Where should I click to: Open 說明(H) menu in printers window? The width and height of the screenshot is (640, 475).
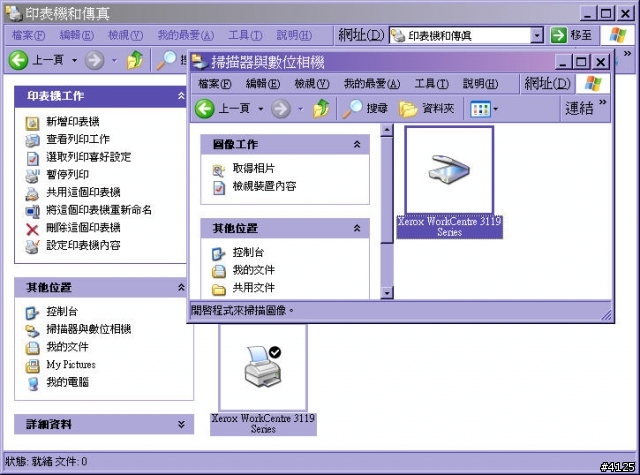point(294,36)
